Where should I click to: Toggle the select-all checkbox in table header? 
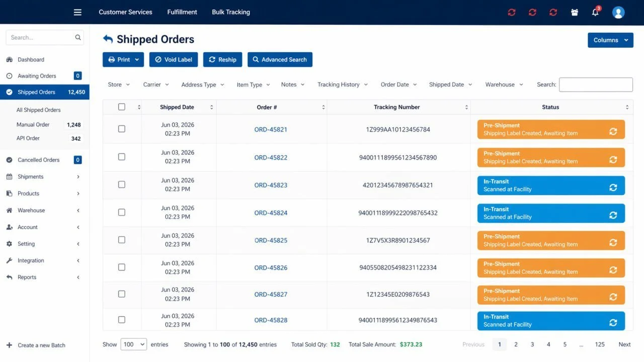[122, 107]
